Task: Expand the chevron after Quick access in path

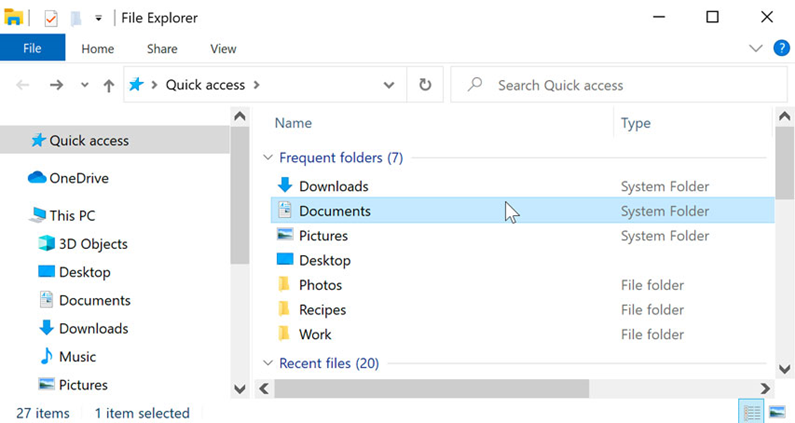Action: (257, 85)
